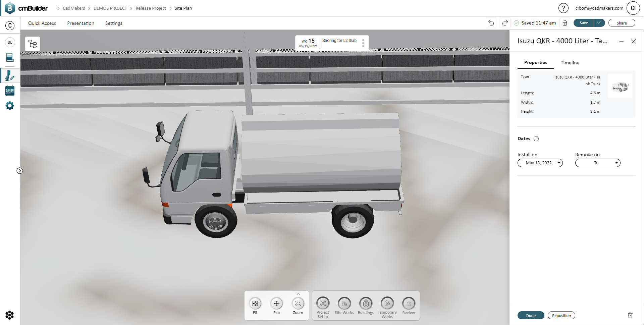Switch to the Properties tab
Image resolution: width=644 pixels, height=325 pixels.
(x=536, y=63)
